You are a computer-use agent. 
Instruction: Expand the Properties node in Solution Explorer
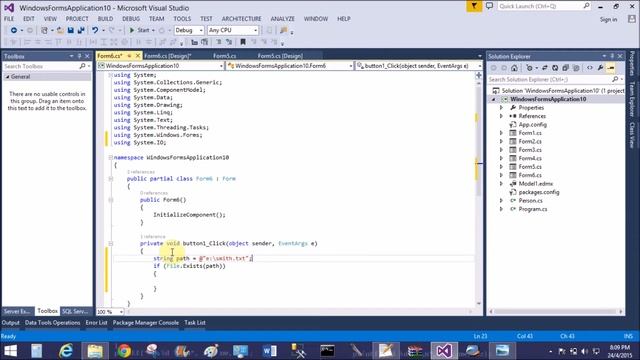502,108
